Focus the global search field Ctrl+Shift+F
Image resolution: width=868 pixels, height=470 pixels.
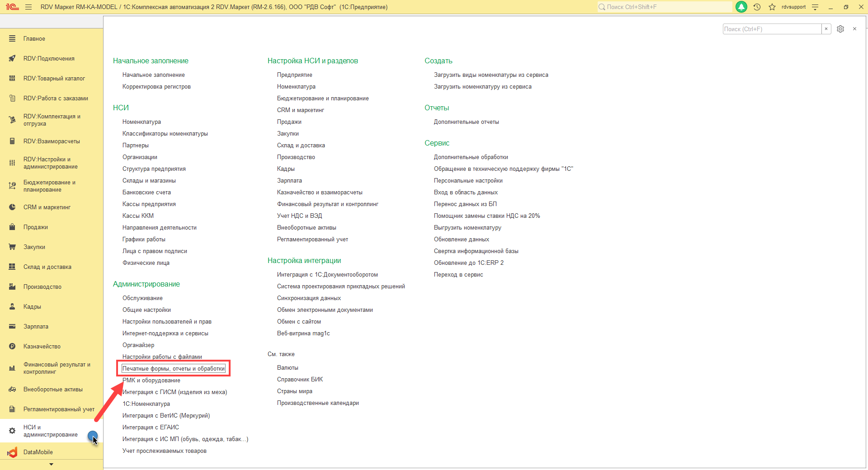click(x=665, y=7)
